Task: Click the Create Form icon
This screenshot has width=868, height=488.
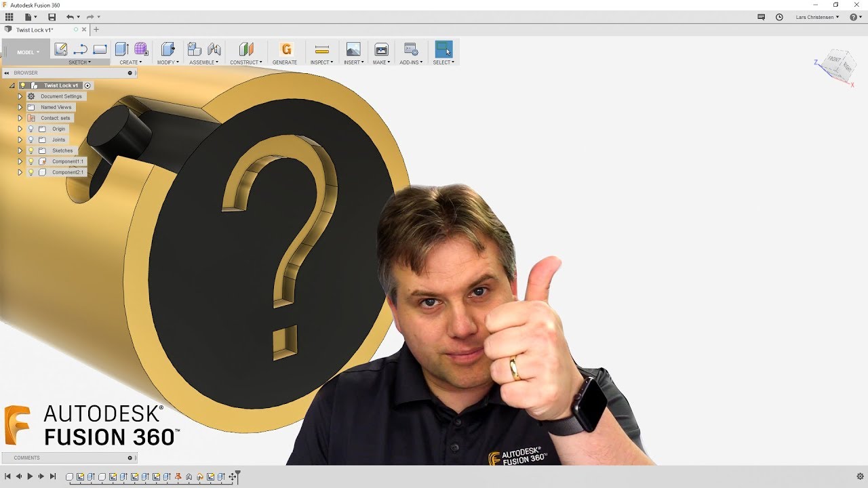Action: (x=141, y=49)
